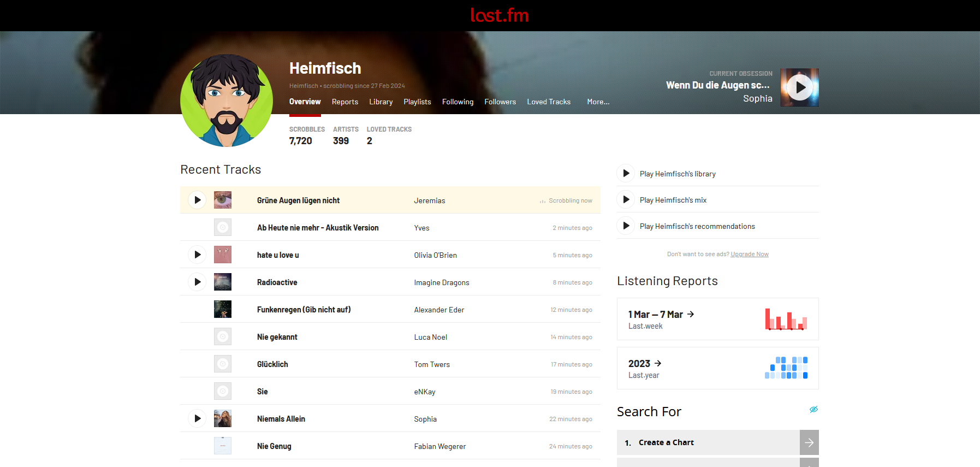
Task: Click arrow button next to Create a Chart
Action: (809, 442)
